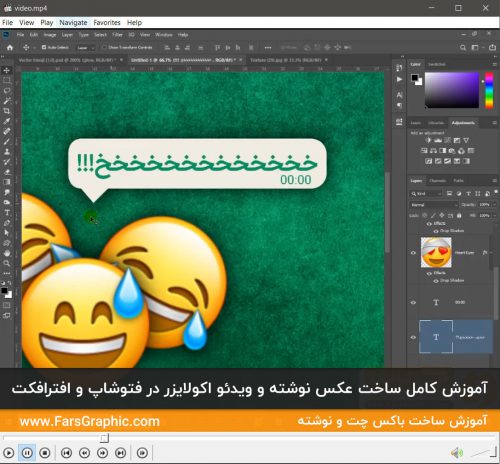Click the Brightness/Contrast adjustment icon

[x=428, y=140]
